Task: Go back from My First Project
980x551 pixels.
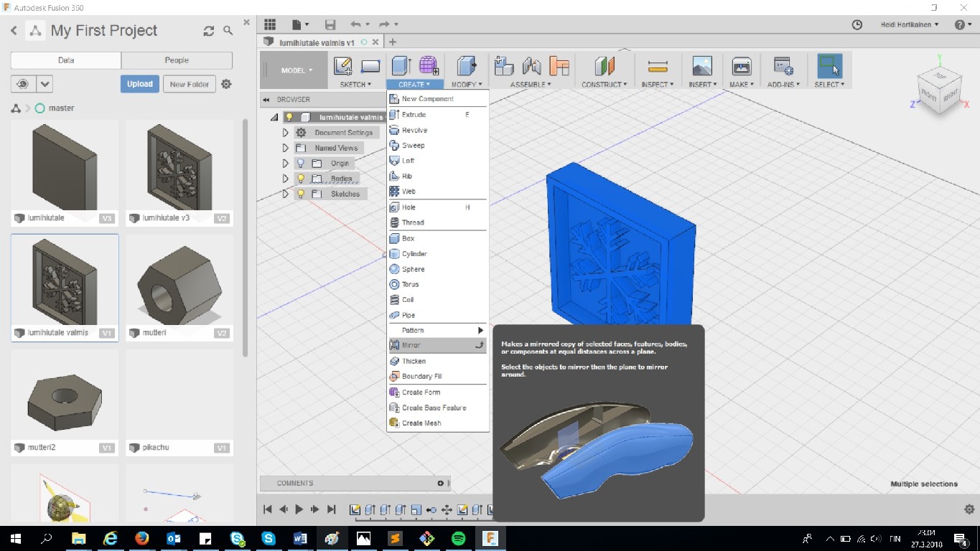Action: click(14, 31)
